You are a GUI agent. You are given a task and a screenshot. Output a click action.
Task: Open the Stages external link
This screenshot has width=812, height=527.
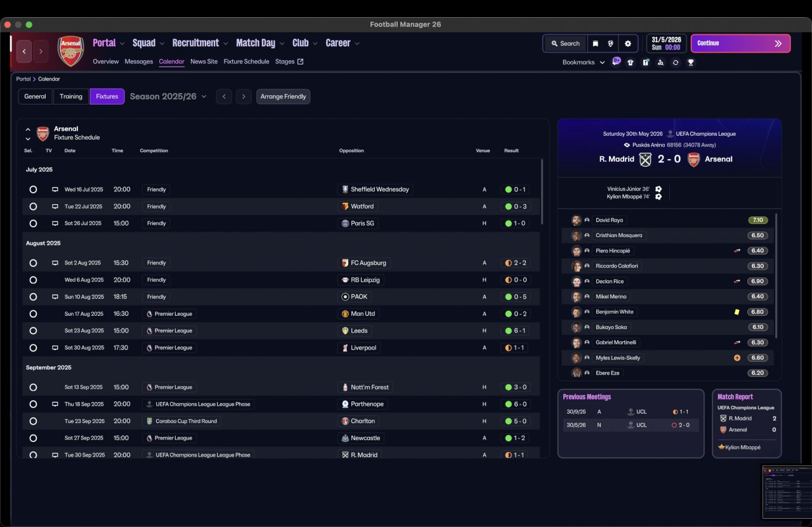coord(289,62)
